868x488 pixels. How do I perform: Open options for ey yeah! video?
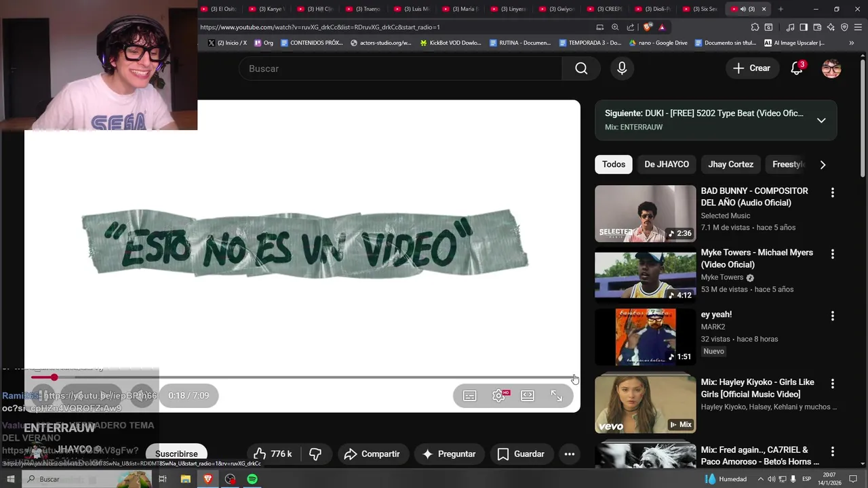(833, 316)
